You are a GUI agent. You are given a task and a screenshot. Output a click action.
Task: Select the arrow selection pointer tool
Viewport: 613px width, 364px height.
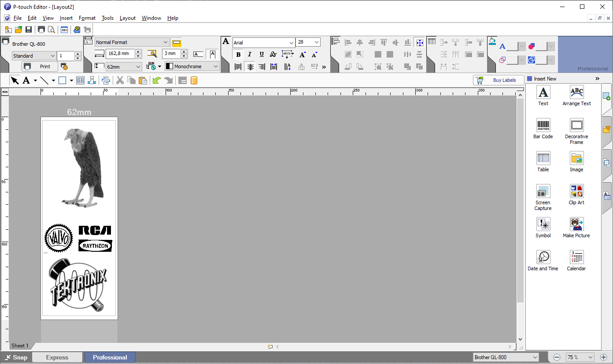(x=15, y=81)
